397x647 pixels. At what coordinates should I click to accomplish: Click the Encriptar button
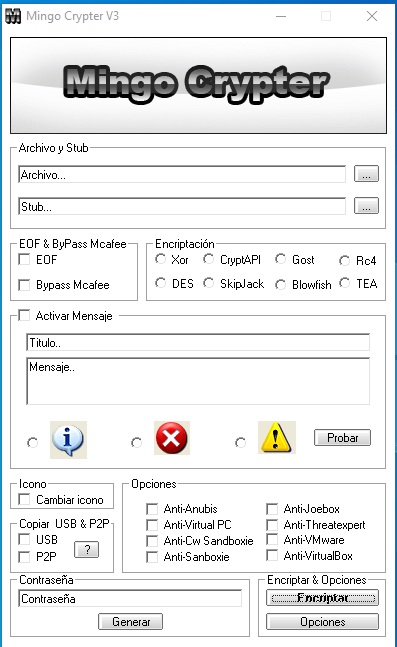pyautogui.click(x=322, y=597)
